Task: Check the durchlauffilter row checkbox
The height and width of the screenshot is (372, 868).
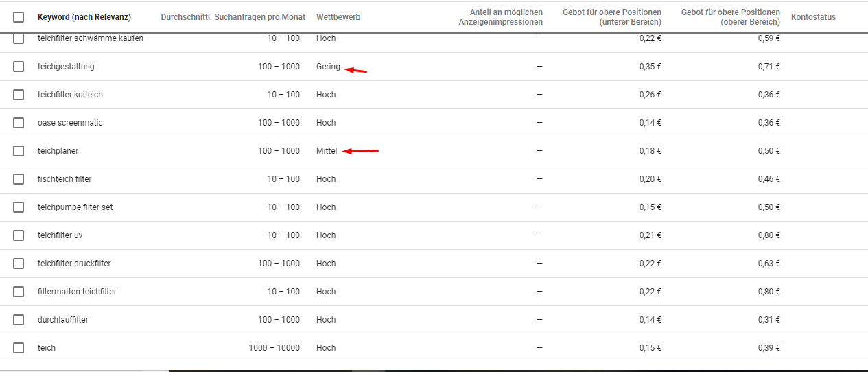Action: click(x=19, y=320)
